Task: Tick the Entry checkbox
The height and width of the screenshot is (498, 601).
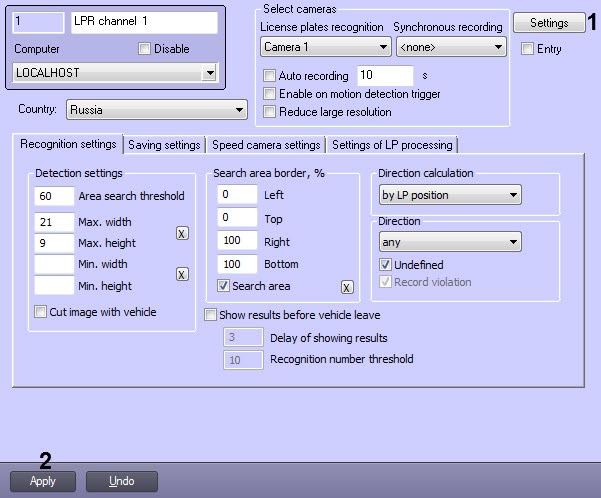Action: click(x=528, y=49)
